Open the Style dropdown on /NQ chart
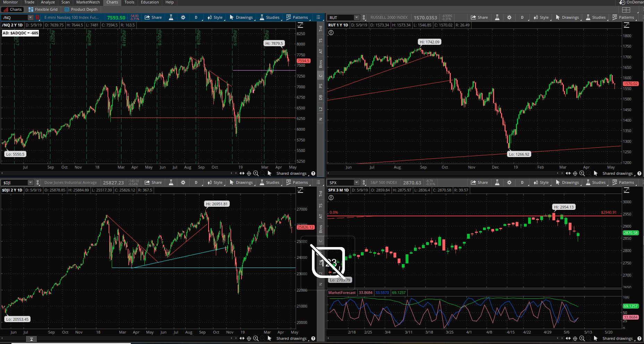Viewport: 644px width, 344px height. [x=215, y=17]
